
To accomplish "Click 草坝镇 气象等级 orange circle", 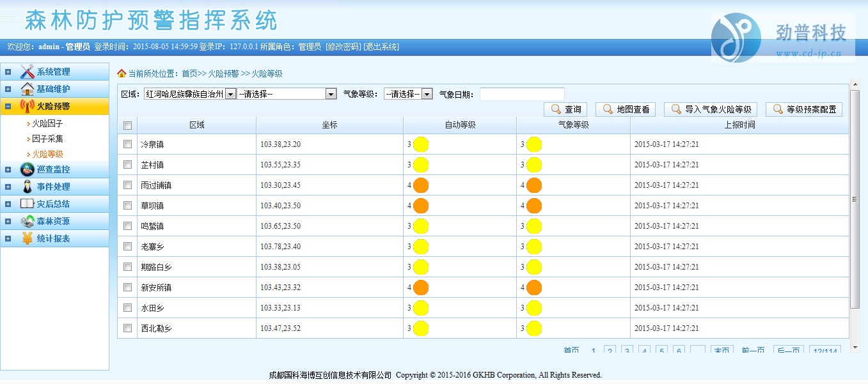I will pos(534,206).
